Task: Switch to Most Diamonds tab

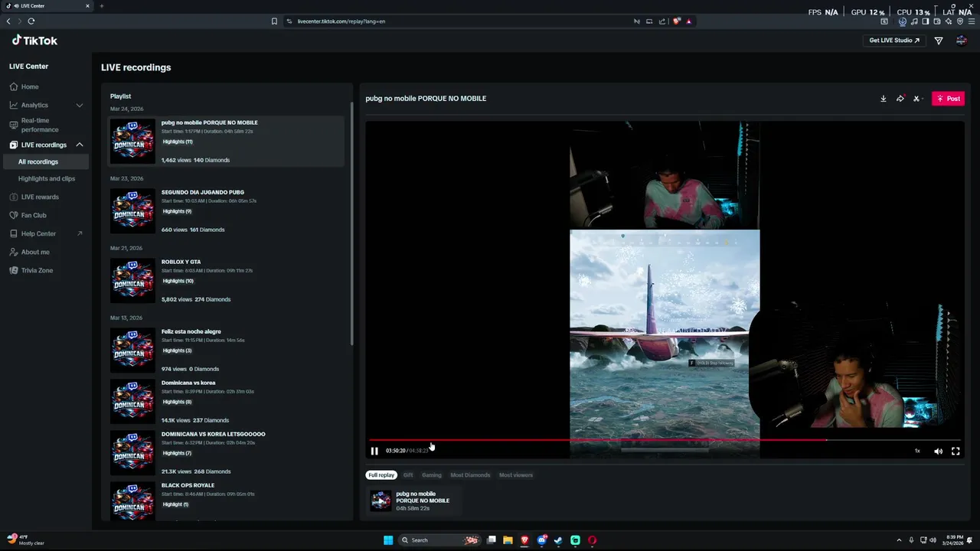Action: pyautogui.click(x=470, y=475)
